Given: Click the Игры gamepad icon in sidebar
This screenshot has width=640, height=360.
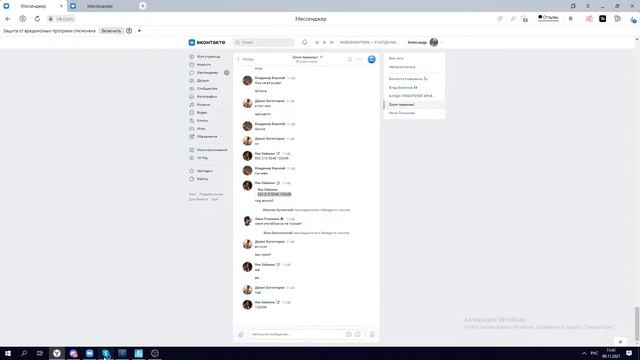Looking at the screenshot, I should 192,129.
